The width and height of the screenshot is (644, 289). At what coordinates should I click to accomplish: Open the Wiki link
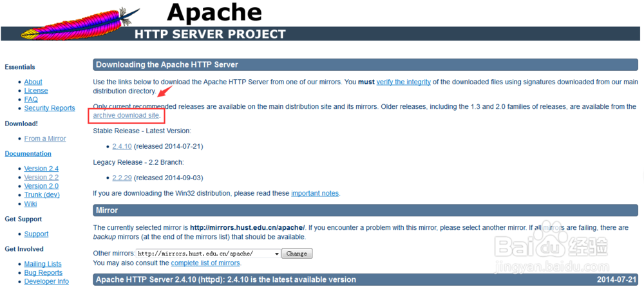click(x=30, y=203)
